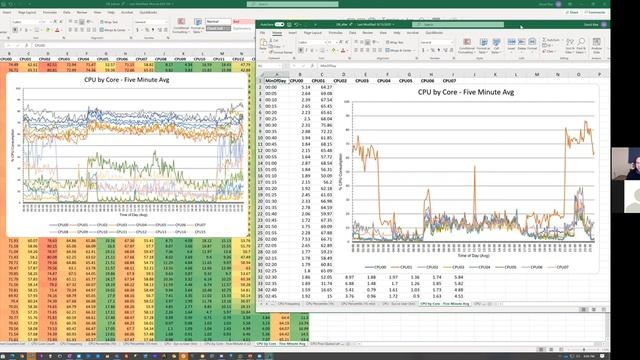Open Insert tab in front Excel window
This screenshot has width=640, height=360.
click(x=293, y=33)
